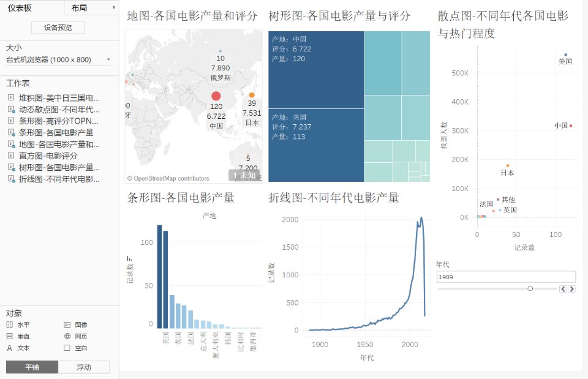Click the 年代 input field showing 1989
The height and width of the screenshot is (379, 588).
click(x=507, y=277)
